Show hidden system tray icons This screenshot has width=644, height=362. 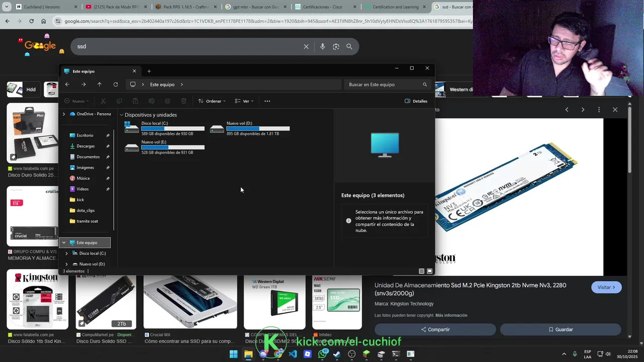[x=563, y=354]
